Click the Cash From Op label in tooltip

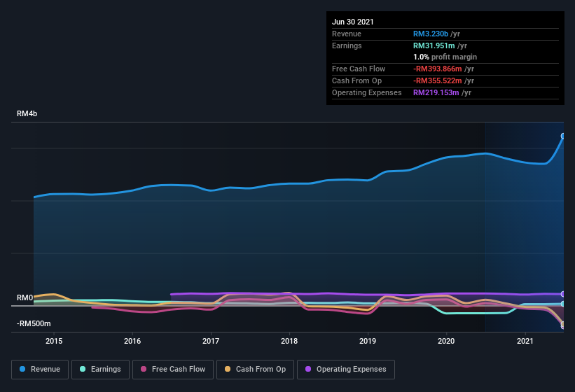point(356,80)
